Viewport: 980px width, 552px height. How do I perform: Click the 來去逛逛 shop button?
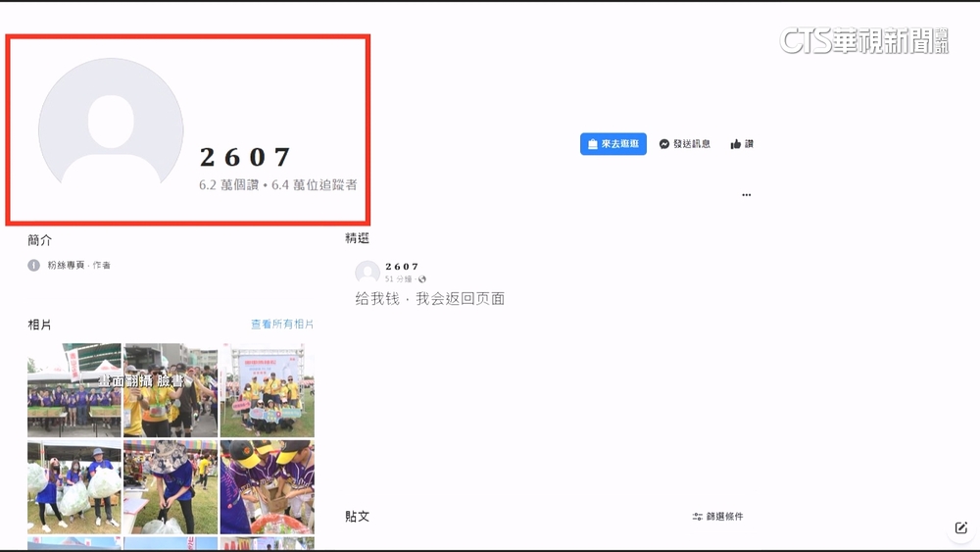(613, 144)
